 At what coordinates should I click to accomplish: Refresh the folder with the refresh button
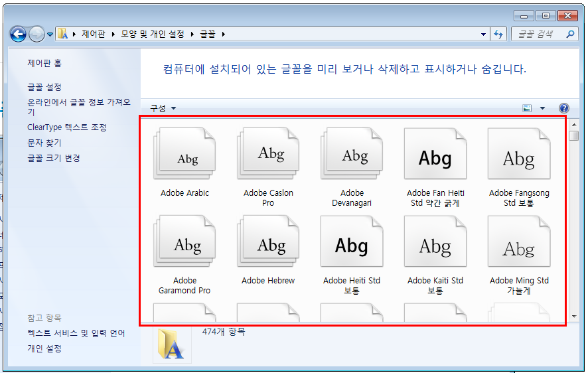[498, 34]
